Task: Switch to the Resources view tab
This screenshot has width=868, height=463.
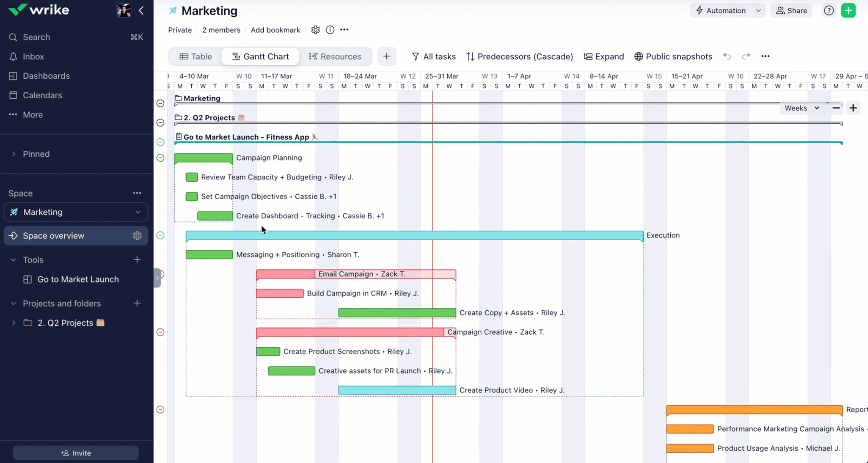Action: tap(335, 56)
